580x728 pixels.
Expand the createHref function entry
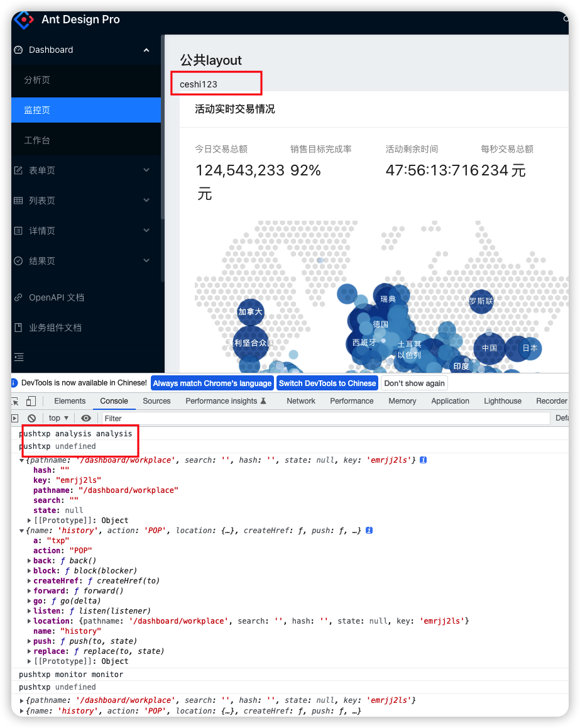30,581
